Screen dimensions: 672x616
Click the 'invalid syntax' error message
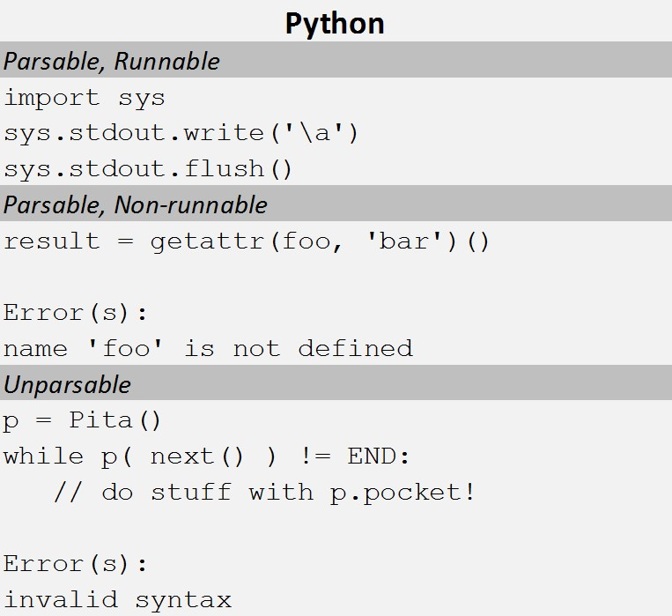pyautogui.click(x=117, y=600)
